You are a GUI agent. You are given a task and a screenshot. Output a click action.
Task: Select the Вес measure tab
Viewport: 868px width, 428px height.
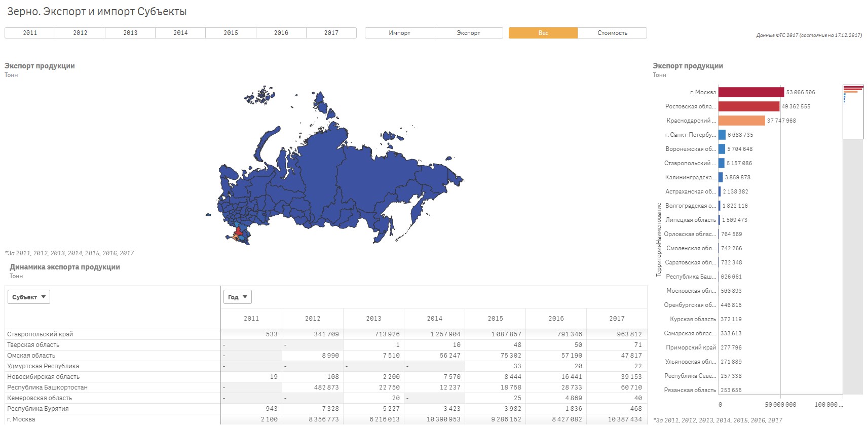[x=543, y=33]
